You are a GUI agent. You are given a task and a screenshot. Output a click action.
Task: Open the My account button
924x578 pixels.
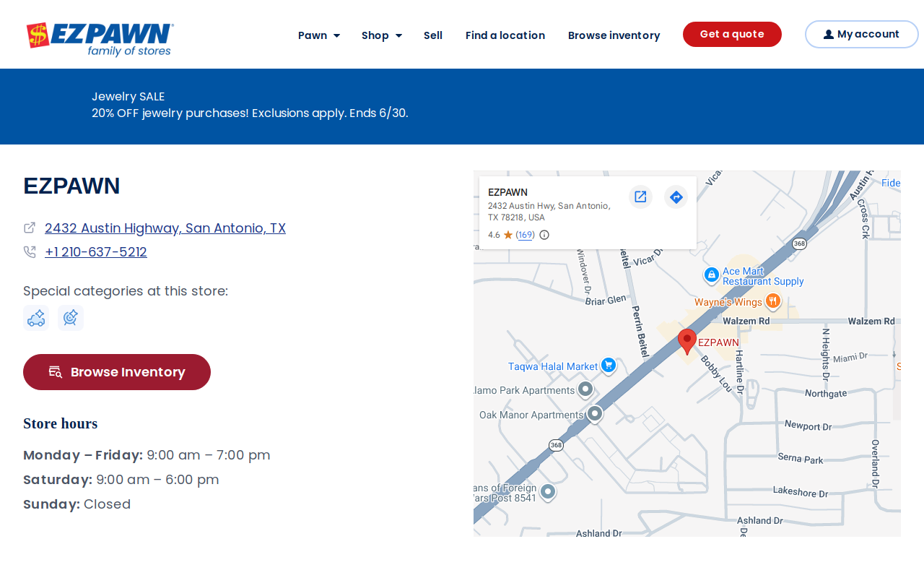[x=862, y=34]
